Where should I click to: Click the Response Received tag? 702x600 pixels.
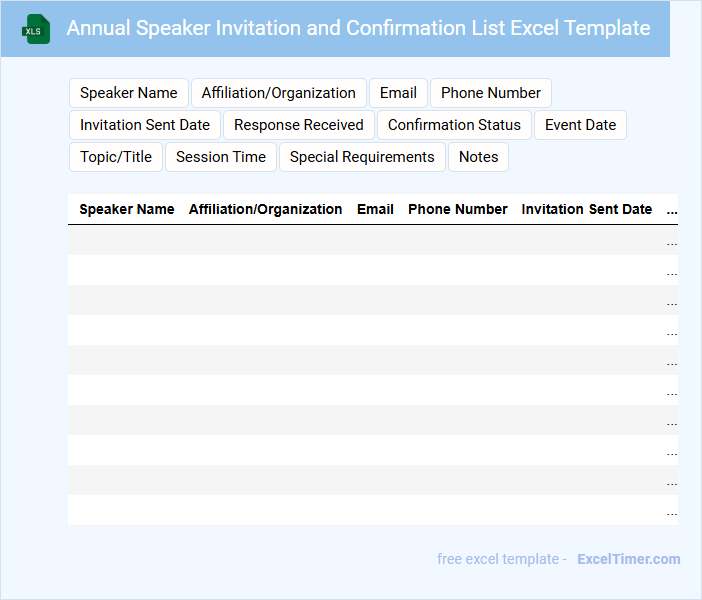(x=299, y=125)
